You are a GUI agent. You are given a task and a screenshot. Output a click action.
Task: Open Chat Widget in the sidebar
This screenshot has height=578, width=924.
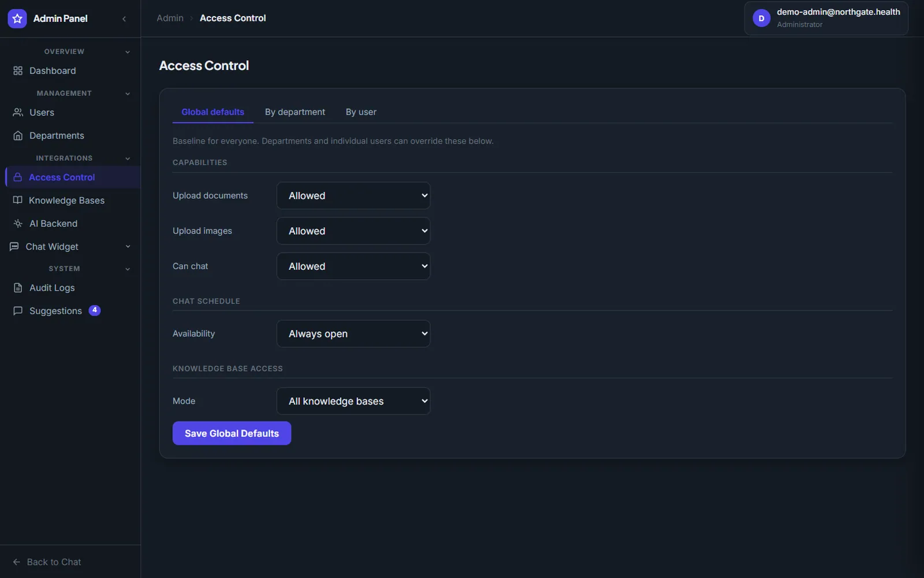point(70,246)
